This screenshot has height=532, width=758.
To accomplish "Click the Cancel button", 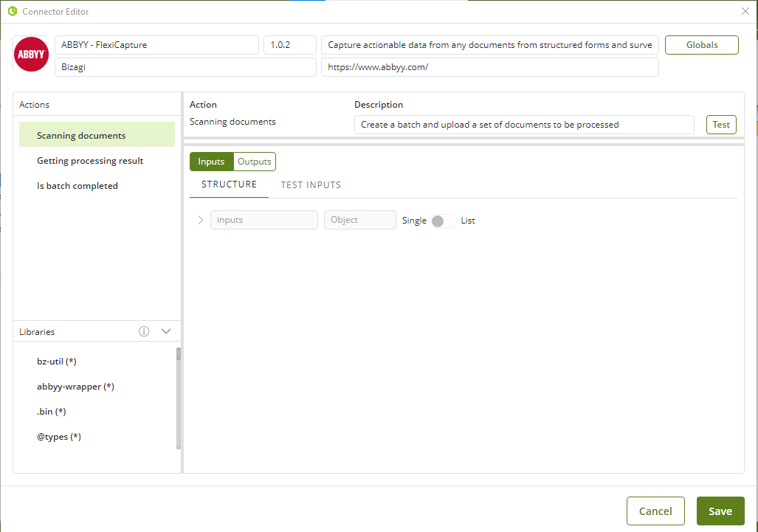I will 655,511.
